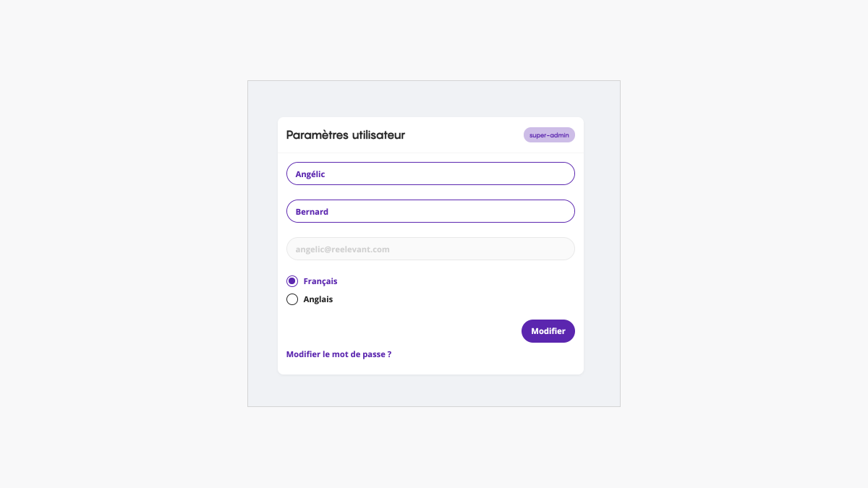Select the Français radio button
This screenshot has height=488, width=868.
point(292,281)
